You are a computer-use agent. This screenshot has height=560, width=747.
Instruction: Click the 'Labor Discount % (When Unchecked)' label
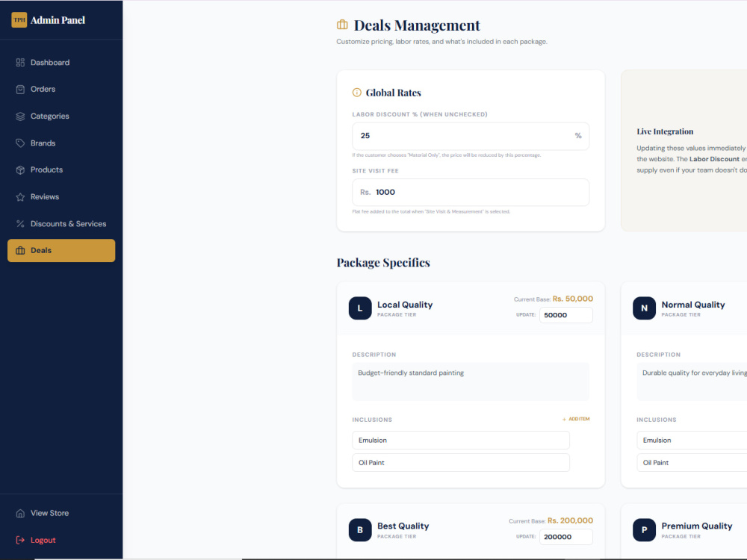click(420, 114)
